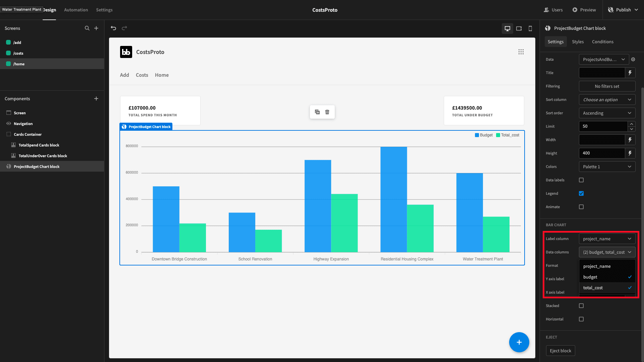Uncheck total_cost in data columns list
The width and height of the screenshot is (644, 362).
pyautogui.click(x=607, y=288)
